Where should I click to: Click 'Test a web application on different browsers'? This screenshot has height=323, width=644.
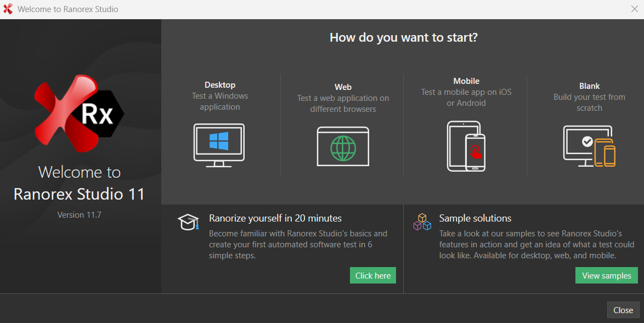tap(343, 104)
